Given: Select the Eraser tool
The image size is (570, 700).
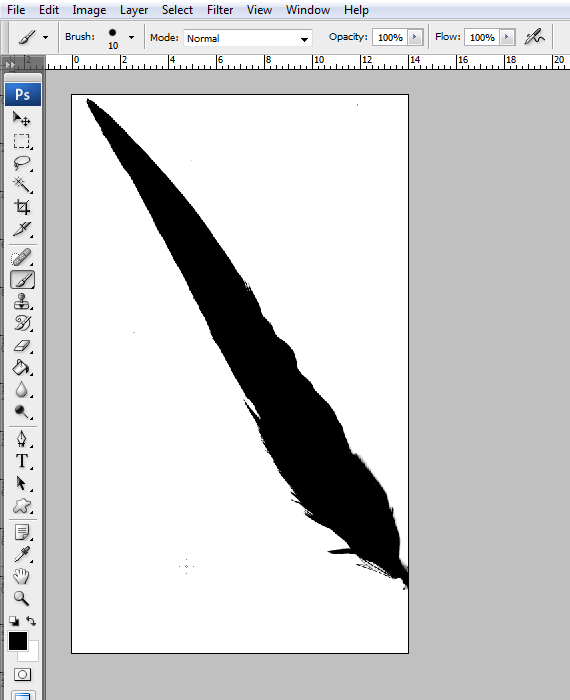Looking at the screenshot, I should tap(21, 346).
